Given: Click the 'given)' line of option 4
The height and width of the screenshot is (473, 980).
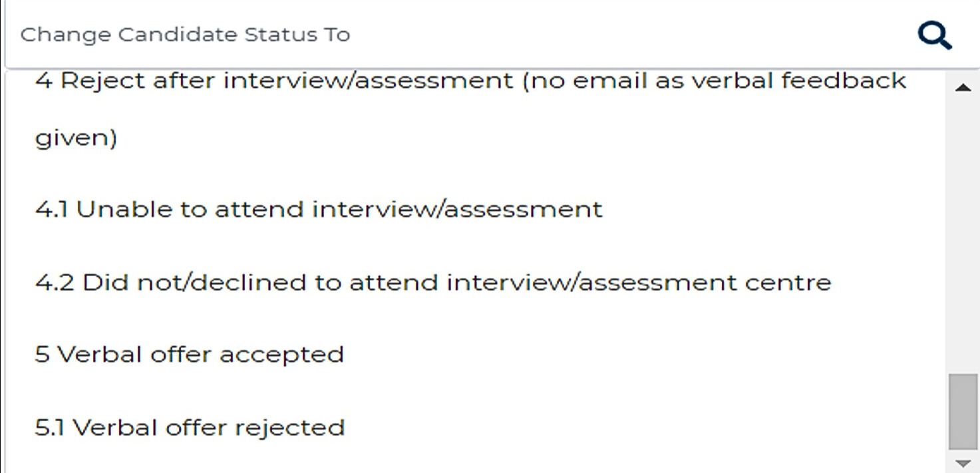Looking at the screenshot, I should [x=76, y=138].
